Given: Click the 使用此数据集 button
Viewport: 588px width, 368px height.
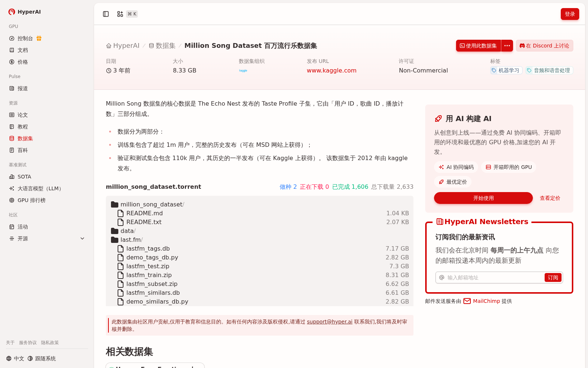Looking at the screenshot, I should [x=478, y=46].
